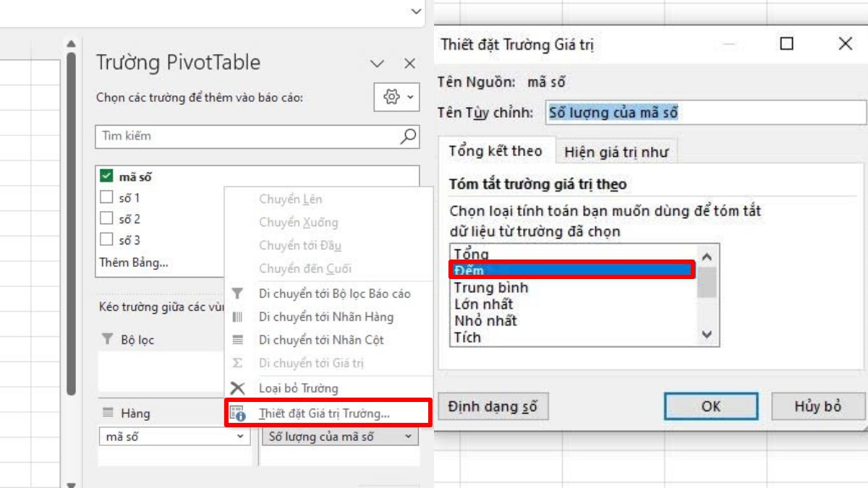This screenshot has width=868, height=488.
Task: Collapse the PivotTable pane options chevron
Action: (378, 64)
